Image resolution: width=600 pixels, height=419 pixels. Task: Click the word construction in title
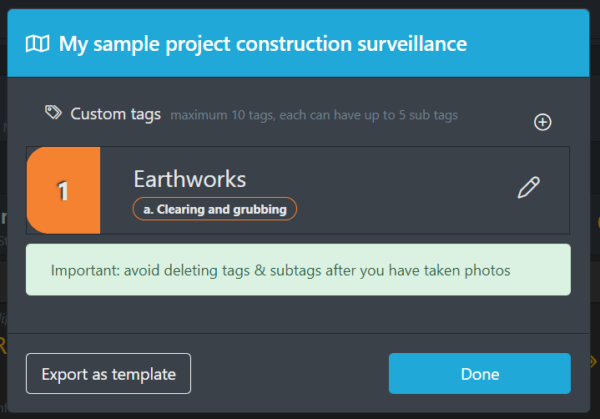coord(294,44)
